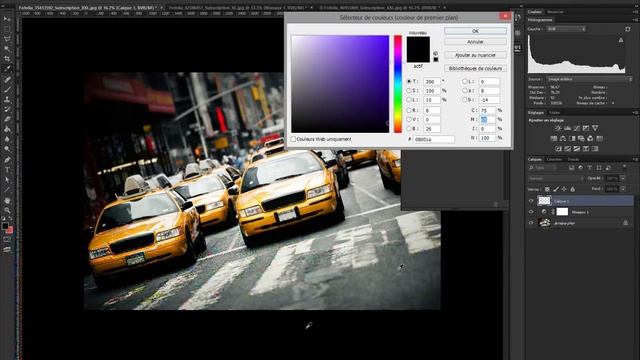Select the V green radio button
The height and width of the screenshot is (360, 640).
pos(409,120)
